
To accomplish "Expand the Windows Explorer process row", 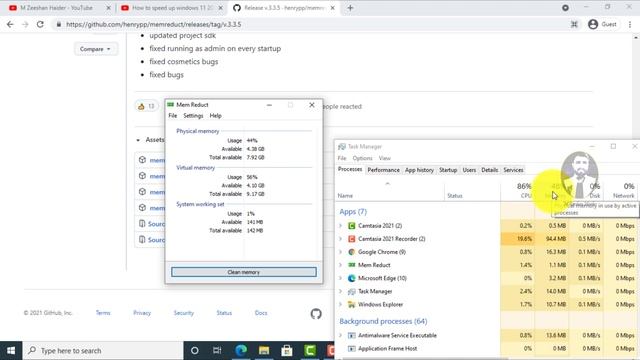I will point(340,304).
